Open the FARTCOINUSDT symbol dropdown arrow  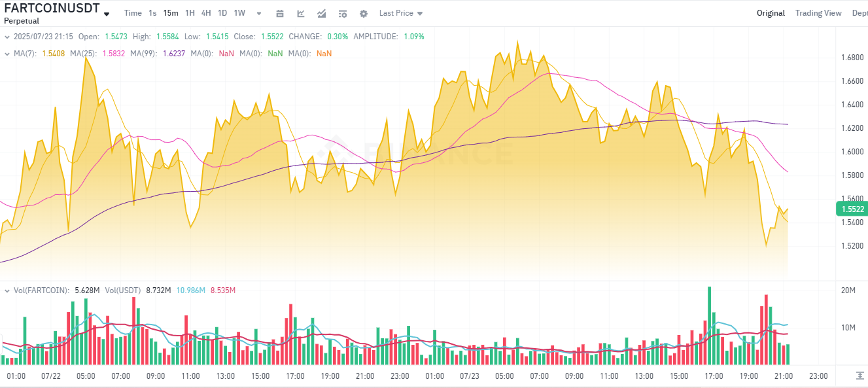(x=107, y=14)
